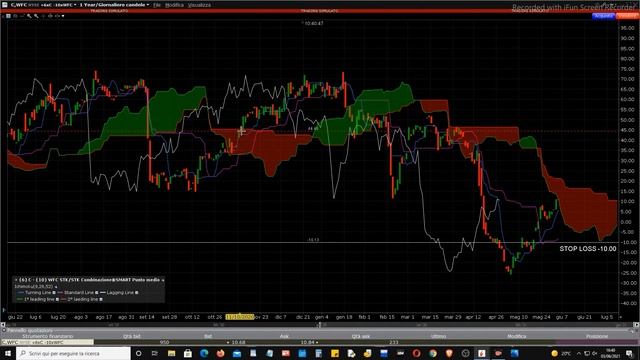Open the notification center icon
Screen dimensions: 640x360
pos(629,353)
